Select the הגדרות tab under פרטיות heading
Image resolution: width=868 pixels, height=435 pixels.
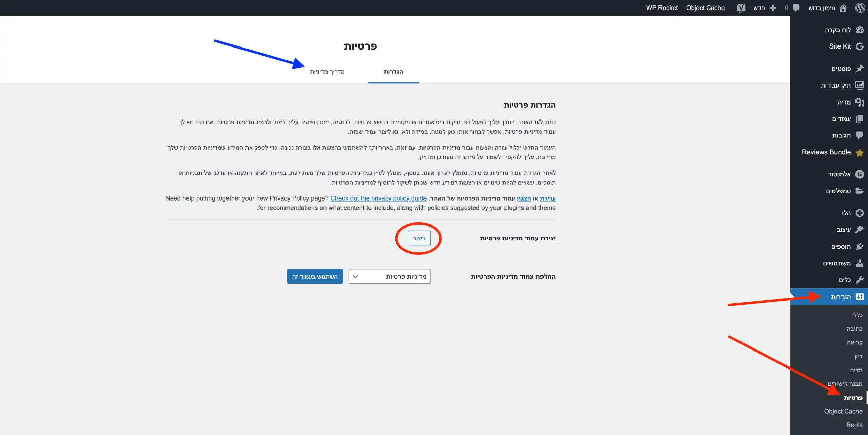point(393,72)
